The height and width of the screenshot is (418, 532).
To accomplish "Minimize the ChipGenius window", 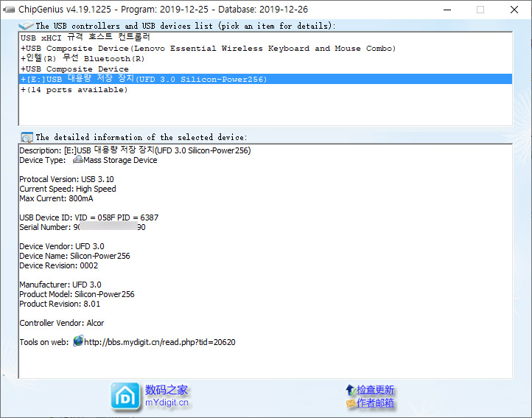I will [447, 10].
